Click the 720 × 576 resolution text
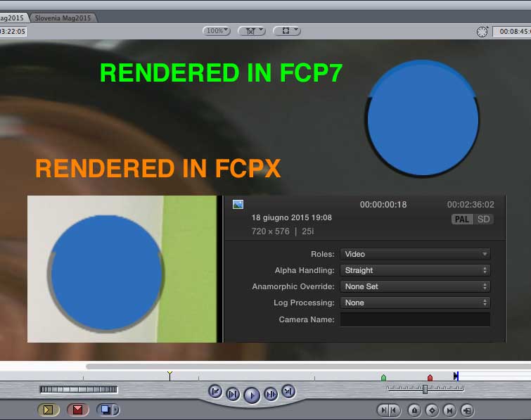This screenshot has height=420, width=531. tap(271, 231)
